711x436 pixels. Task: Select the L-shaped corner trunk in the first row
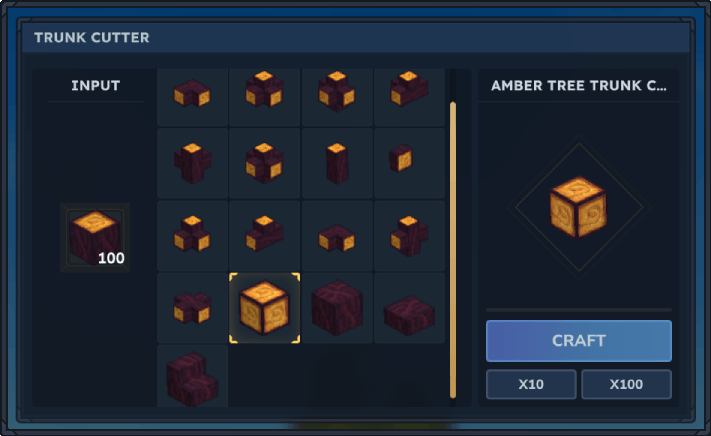[192, 97]
